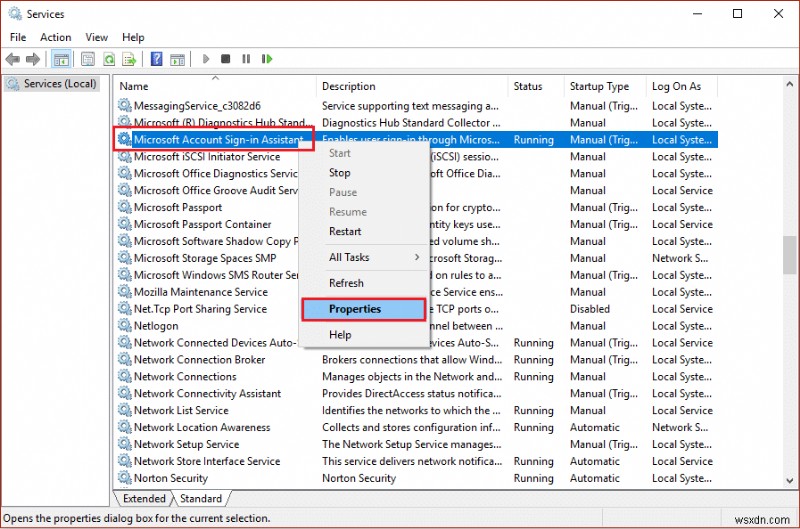Open the File menu
The height and width of the screenshot is (529, 800).
18,37
